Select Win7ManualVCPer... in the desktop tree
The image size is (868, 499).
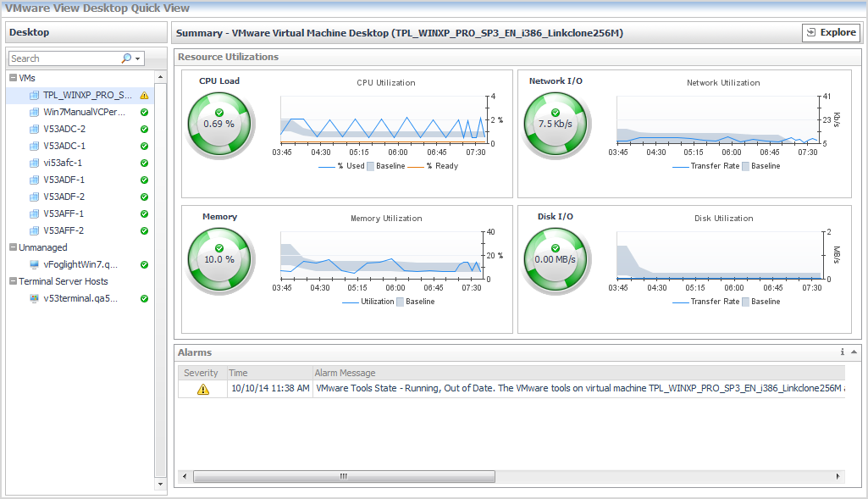[x=84, y=112]
